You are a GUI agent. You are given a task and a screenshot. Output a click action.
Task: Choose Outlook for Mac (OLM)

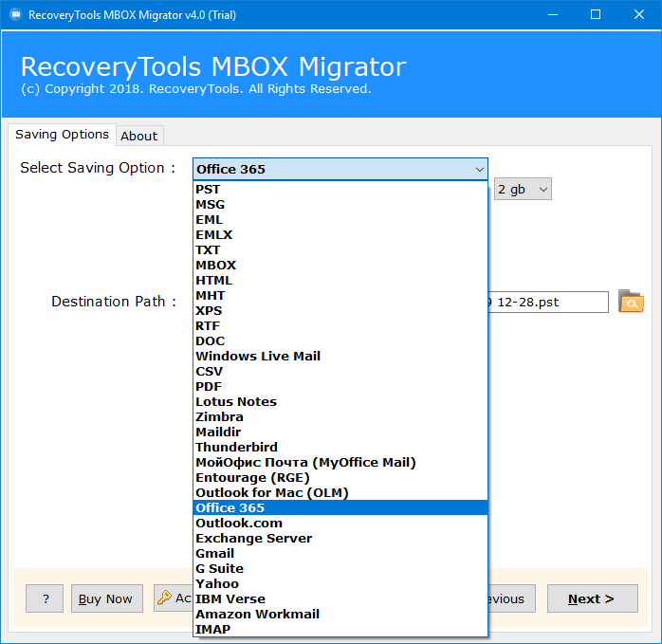coord(340,493)
